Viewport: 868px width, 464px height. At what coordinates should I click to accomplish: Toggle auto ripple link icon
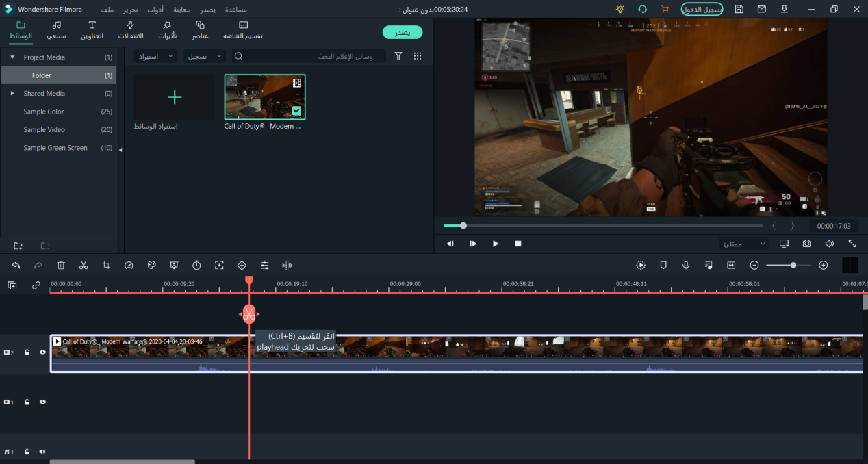pos(36,285)
